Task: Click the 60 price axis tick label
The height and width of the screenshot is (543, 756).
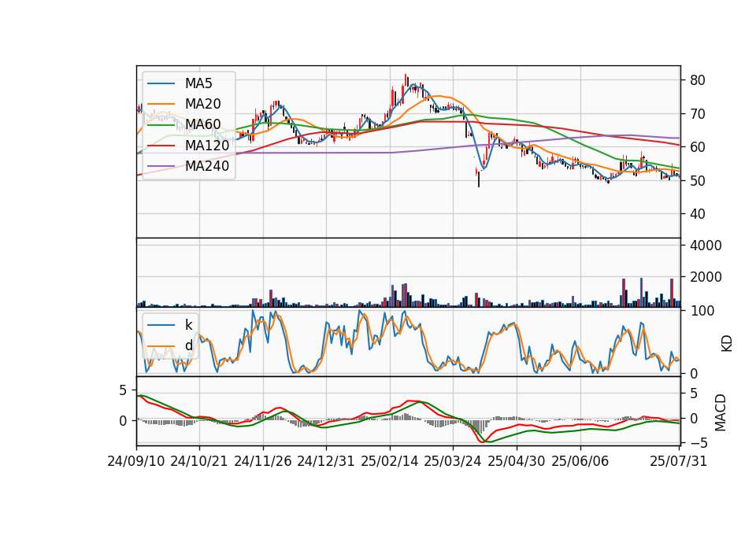Action: pyautogui.click(x=697, y=147)
